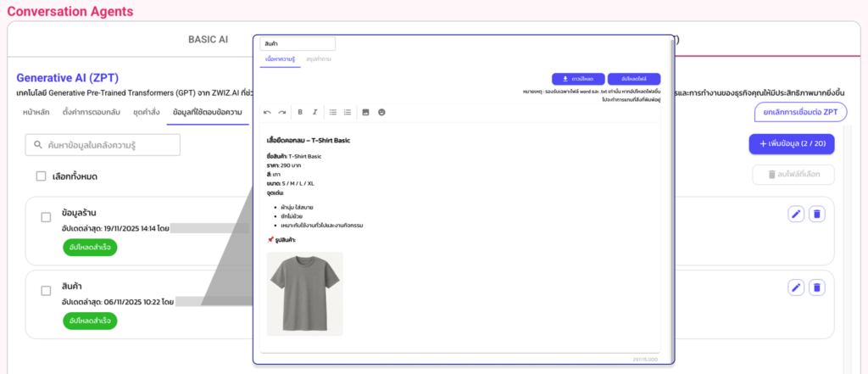Open the BASIC AI tab
Screen dimensions: 868x374
pos(208,39)
